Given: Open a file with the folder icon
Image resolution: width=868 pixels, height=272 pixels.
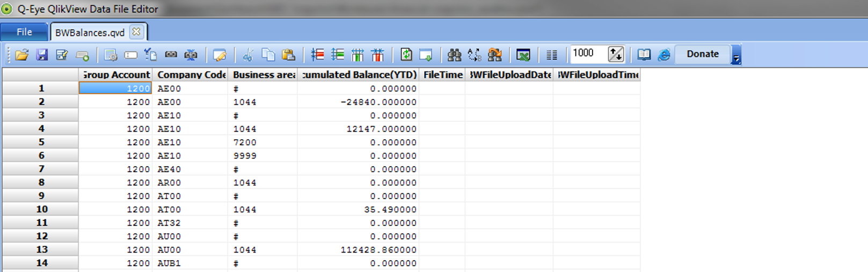Looking at the screenshot, I should coord(22,54).
